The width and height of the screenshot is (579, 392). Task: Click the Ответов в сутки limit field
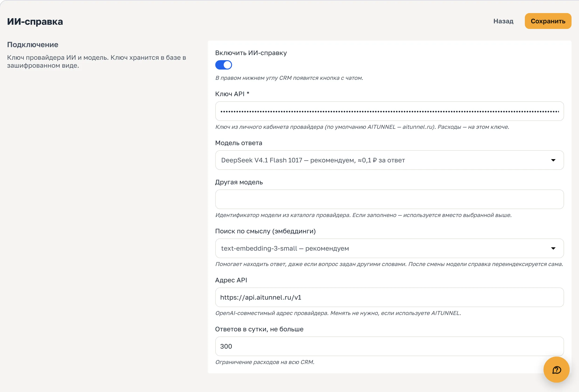[x=389, y=346]
